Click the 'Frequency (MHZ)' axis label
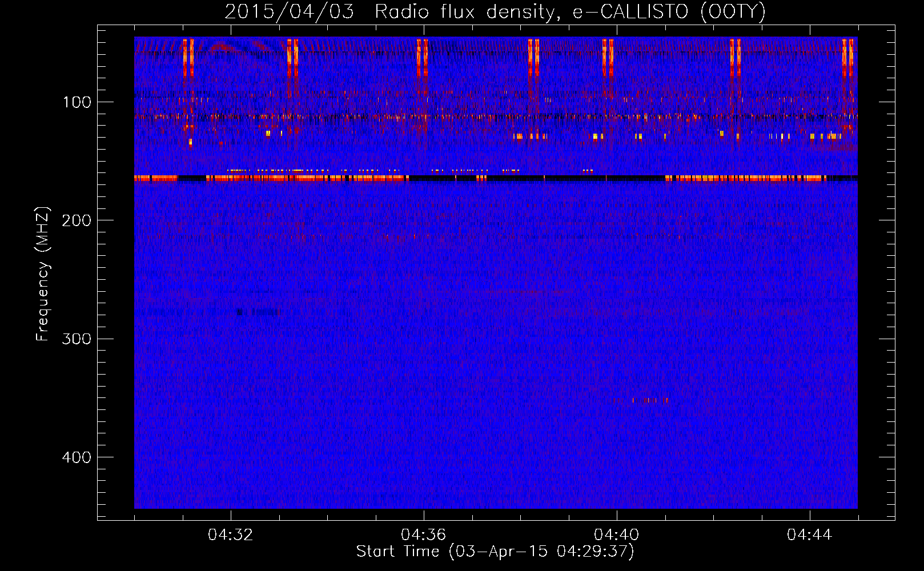Screen dimensions: 924x571 coord(43,274)
